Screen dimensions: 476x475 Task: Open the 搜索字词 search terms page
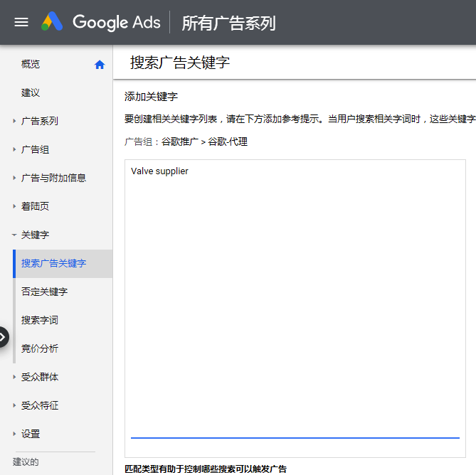pos(40,320)
